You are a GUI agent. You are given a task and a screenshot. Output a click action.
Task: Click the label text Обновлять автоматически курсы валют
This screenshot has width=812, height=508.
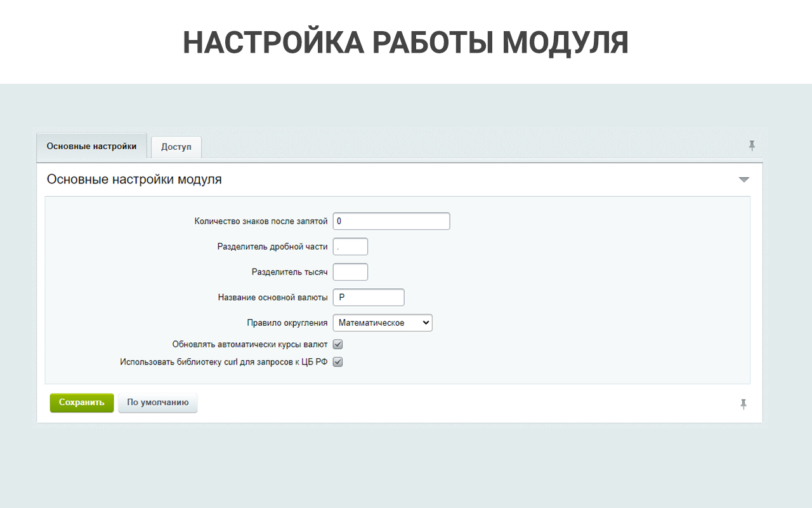(x=250, y=344)
